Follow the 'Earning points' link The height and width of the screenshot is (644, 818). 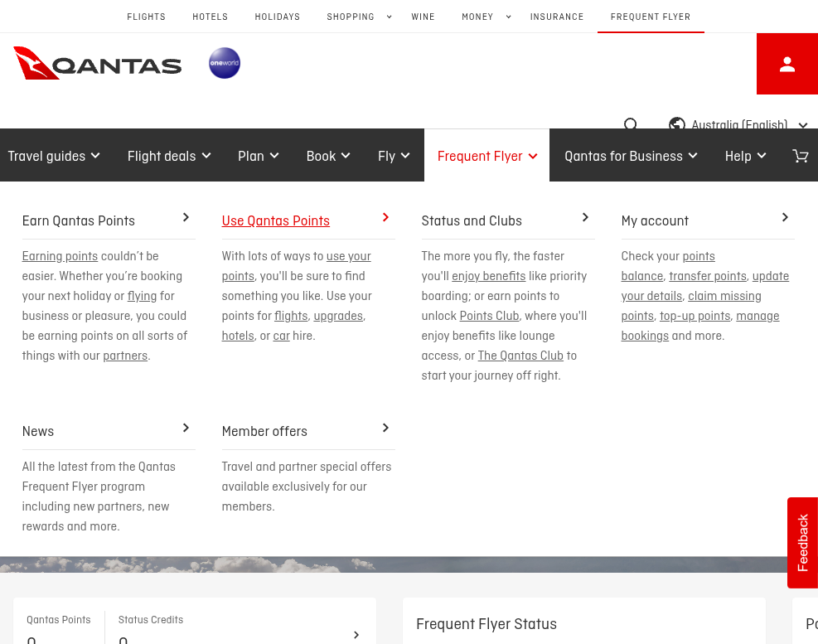60,256
